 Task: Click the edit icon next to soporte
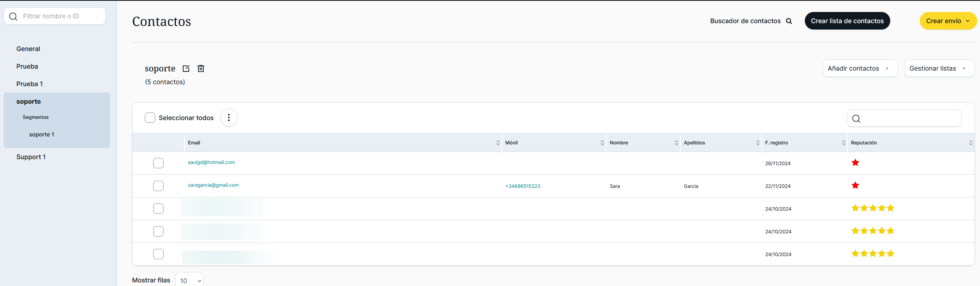tap(186, 69)
